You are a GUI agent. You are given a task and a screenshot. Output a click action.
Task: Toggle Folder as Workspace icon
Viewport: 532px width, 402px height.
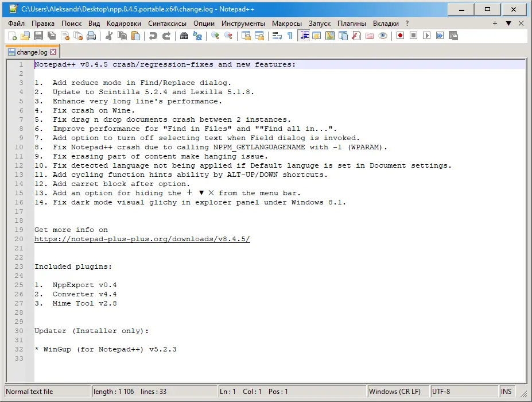coord(370,36)
